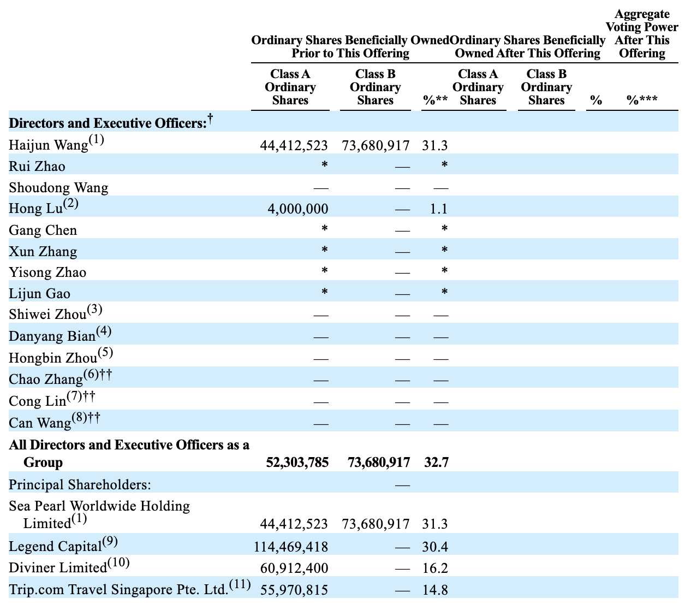Image resolution: width=691 pixels, height=616 pixels.
Task: Click All Directors and Executive Officers as a Group
Action: [x=129, y=453]
